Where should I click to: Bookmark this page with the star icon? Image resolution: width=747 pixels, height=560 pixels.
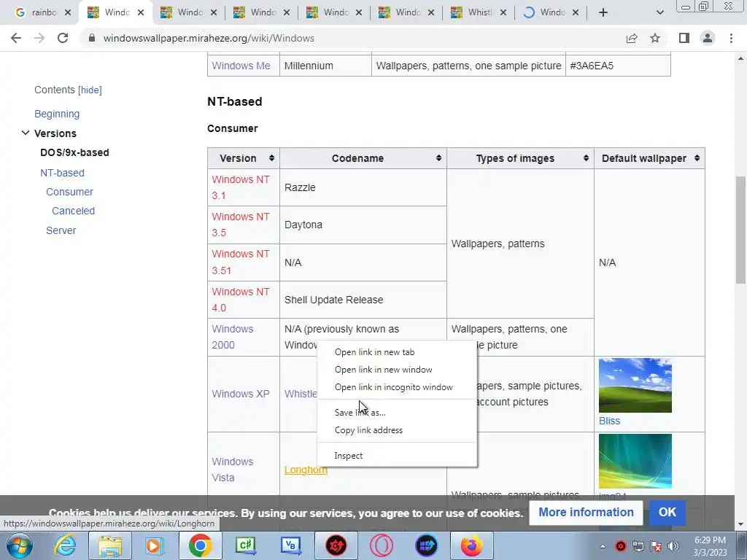click(655, 38)
